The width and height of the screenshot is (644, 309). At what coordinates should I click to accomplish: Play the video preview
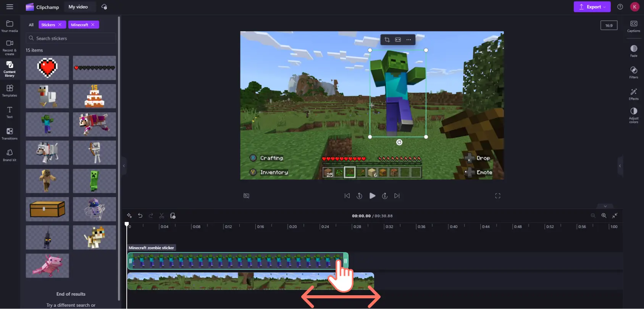[x=372, y=196]
